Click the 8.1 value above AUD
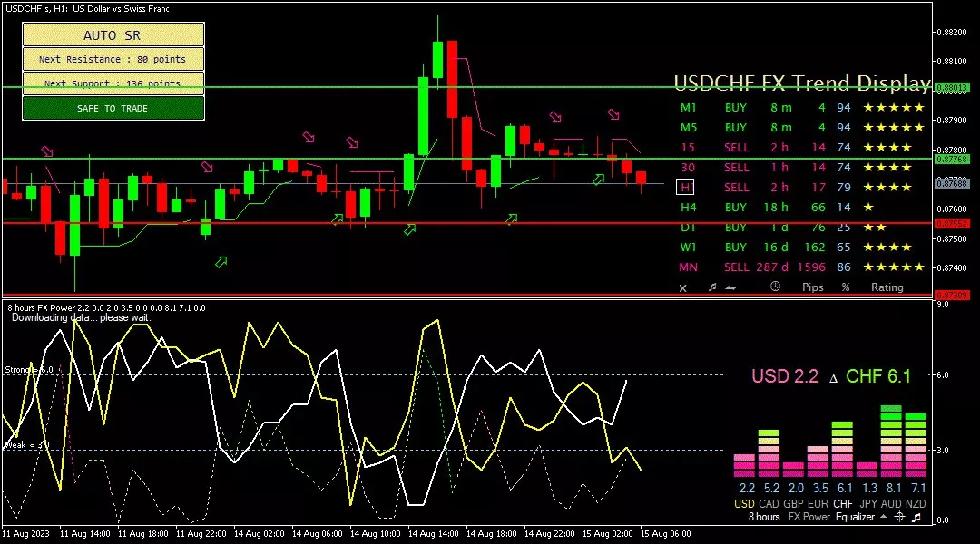This screenshot has height=544, width=980. click(894, 488)
